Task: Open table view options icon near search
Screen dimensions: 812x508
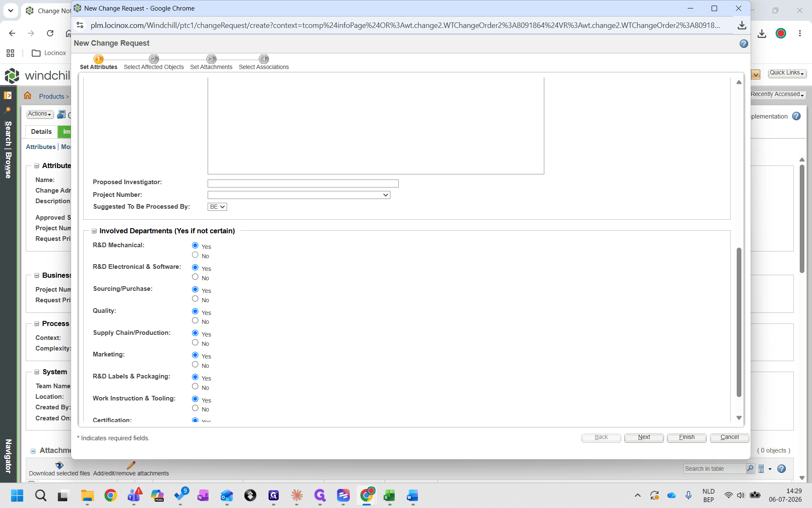Action: tap(761, 469)
